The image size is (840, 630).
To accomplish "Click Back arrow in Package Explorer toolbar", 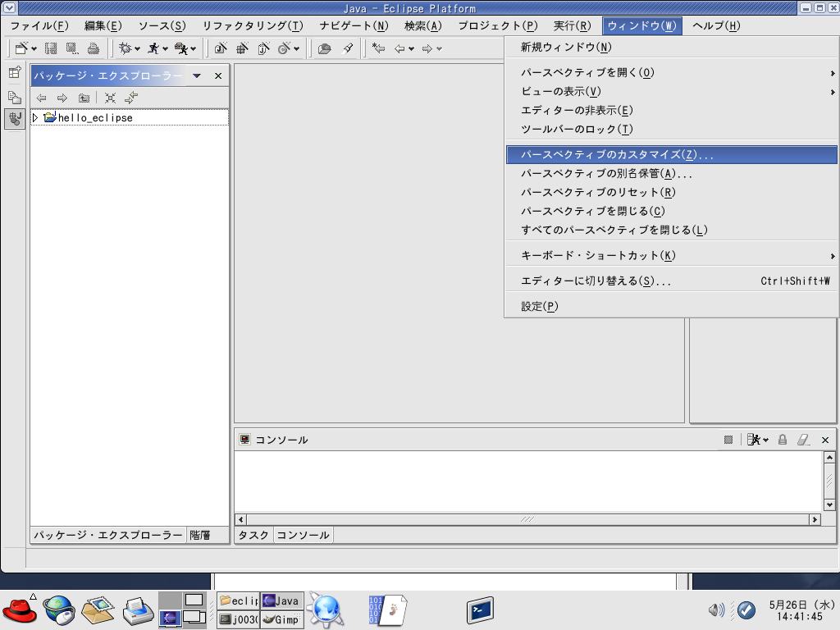I will click(x=41, y=98).
